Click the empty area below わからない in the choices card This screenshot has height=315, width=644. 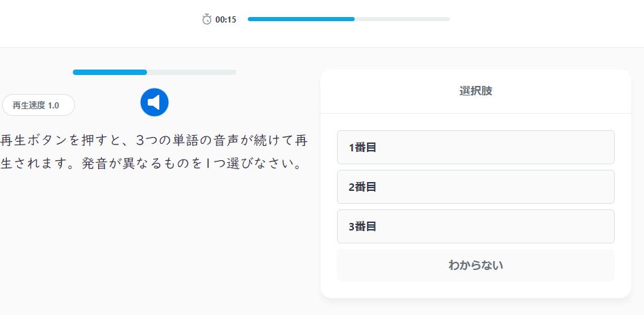click(x=475, y=290)
